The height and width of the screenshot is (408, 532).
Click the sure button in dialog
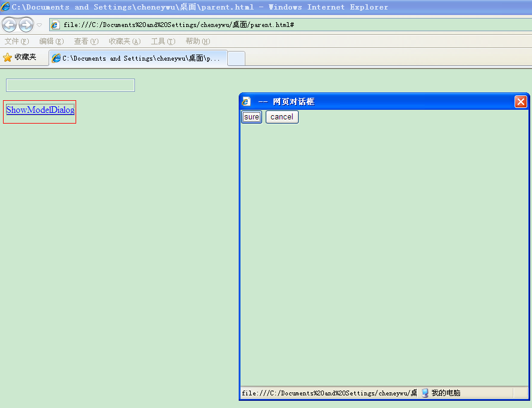(251, 117)
